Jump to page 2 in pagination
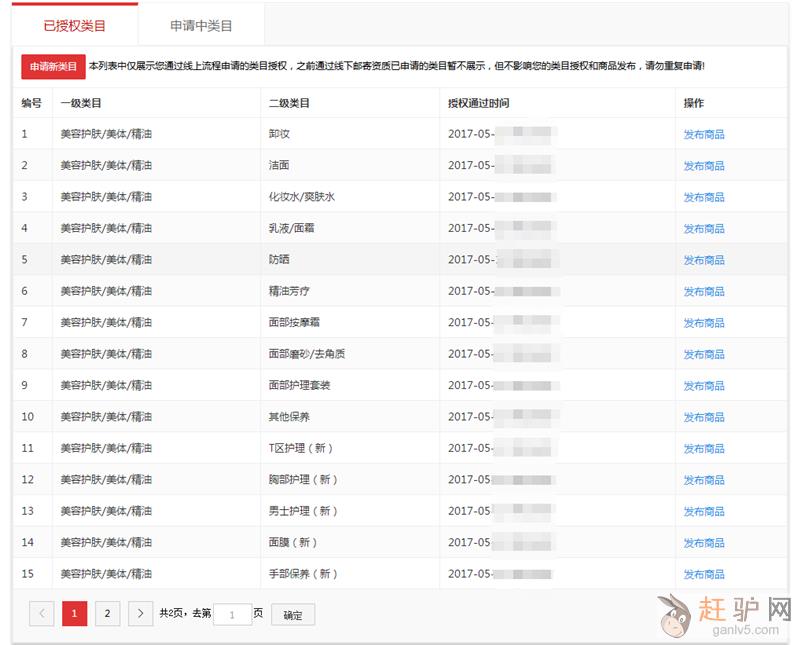Screen dimensions: 800x645 108,614
